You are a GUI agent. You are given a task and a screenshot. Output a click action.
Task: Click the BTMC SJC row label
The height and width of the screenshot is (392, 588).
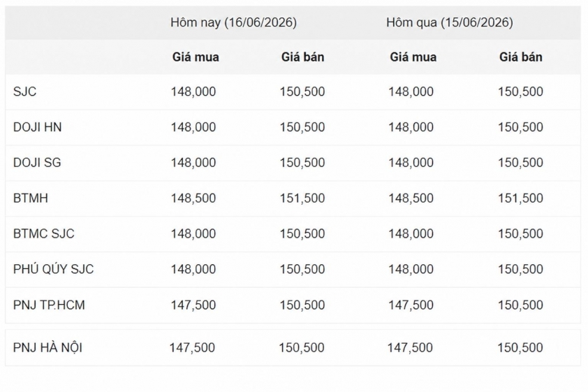pyautogui.click(x=43, y=233)
